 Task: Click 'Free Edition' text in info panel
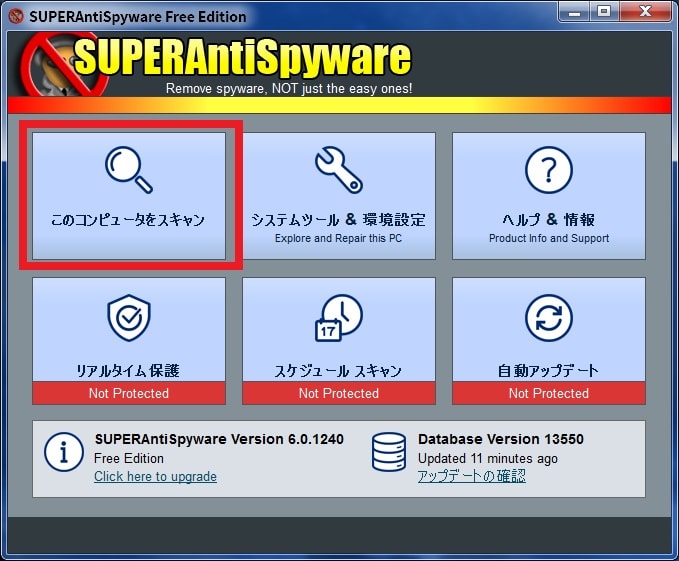tap(129, 458)
